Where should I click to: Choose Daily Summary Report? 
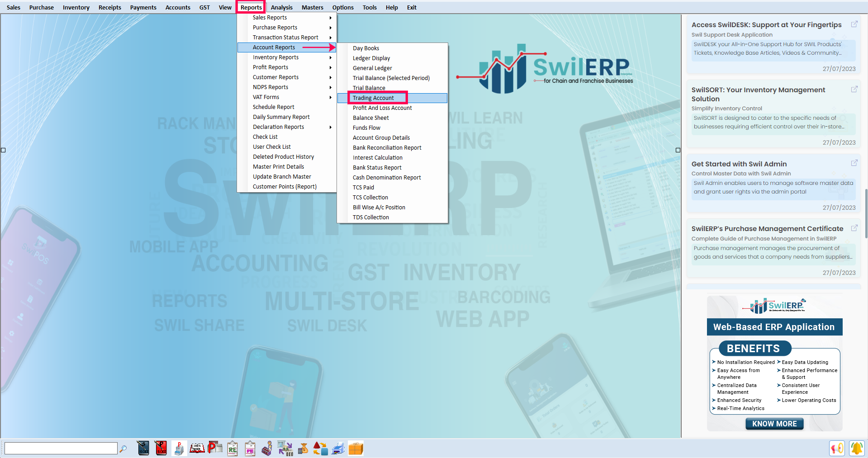pos(287,117)
